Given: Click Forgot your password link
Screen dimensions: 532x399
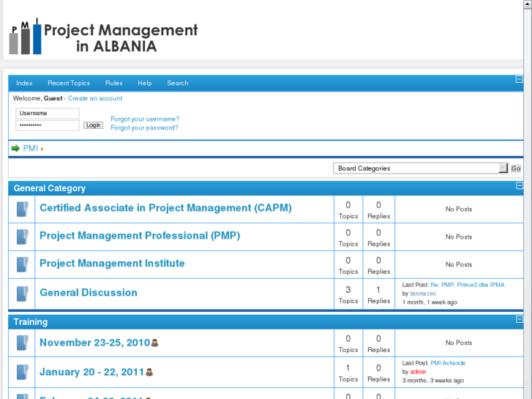Looking at the screenshot, I should 144,127.
